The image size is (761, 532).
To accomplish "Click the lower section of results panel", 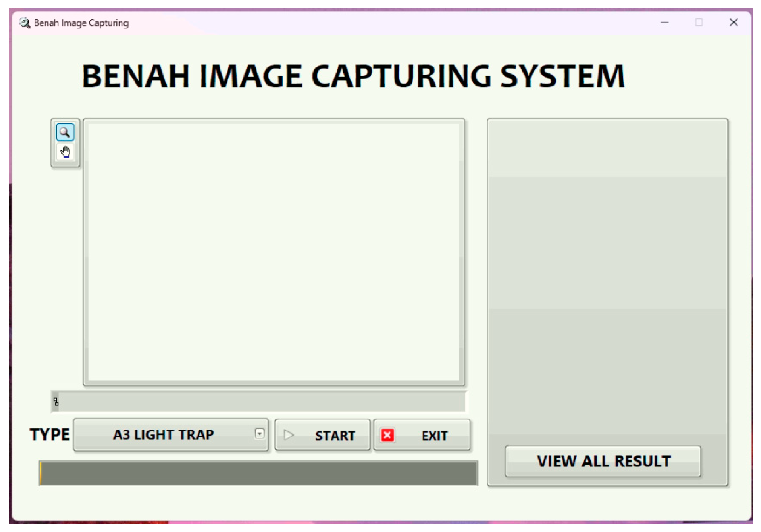I will (607, 371).
